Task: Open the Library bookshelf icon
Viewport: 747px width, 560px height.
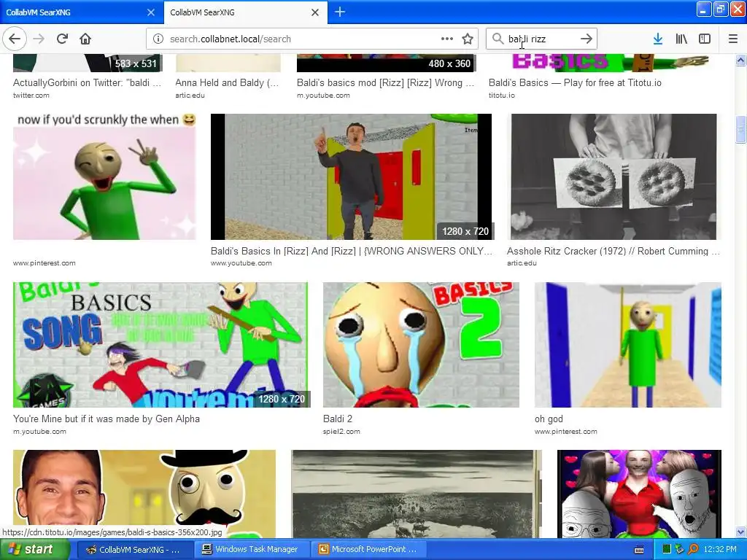Action: [x=681, y=39]
